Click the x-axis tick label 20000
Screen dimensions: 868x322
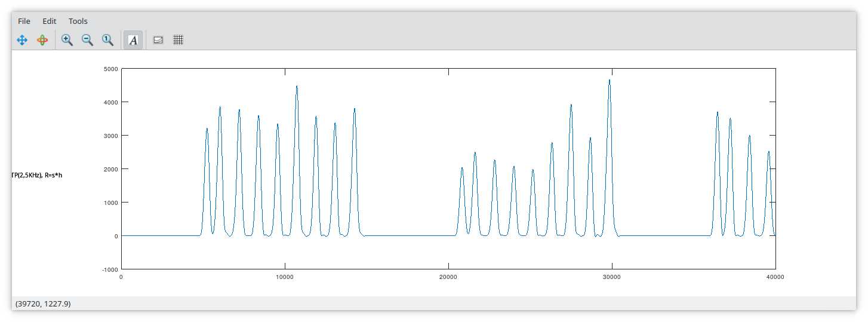click(x=448, y=277)
